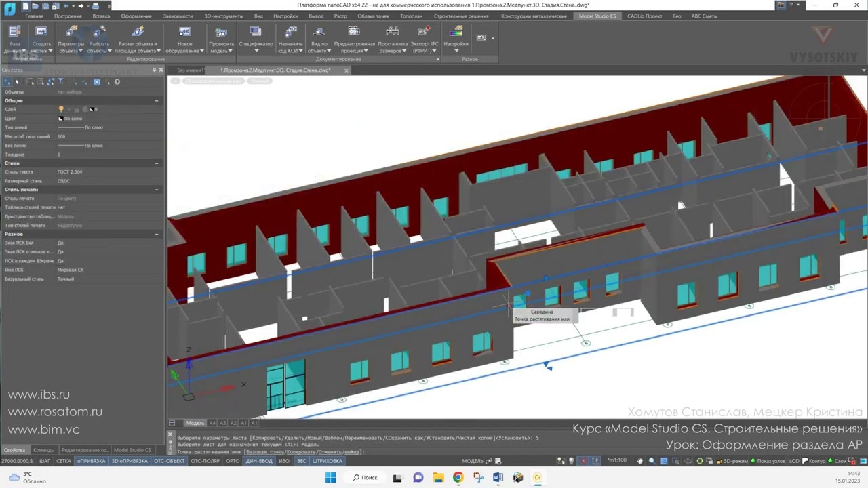868x488 pixels.
Task: Run Экспорт IFC (РФРИТ)
Action: pos(425,39)
